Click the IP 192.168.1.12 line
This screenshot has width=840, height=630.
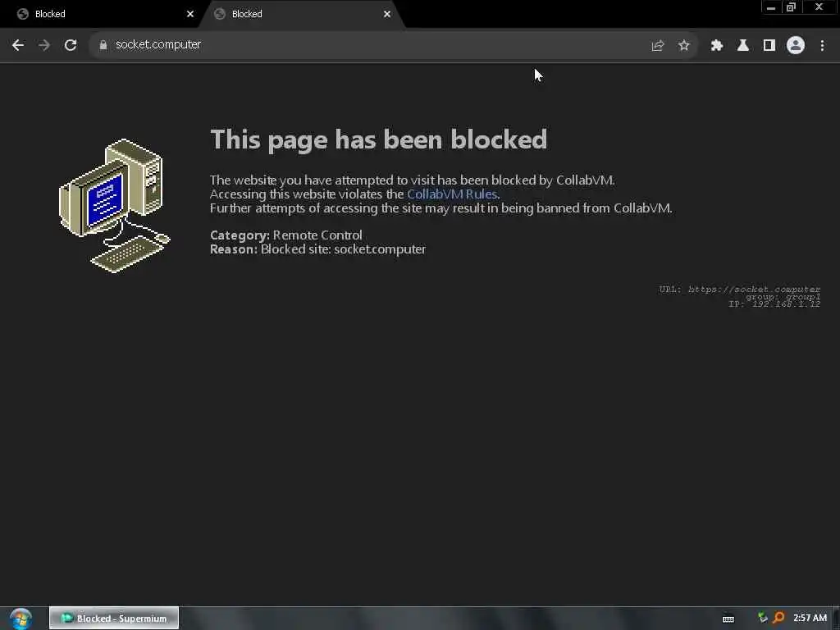pos(774,304)
